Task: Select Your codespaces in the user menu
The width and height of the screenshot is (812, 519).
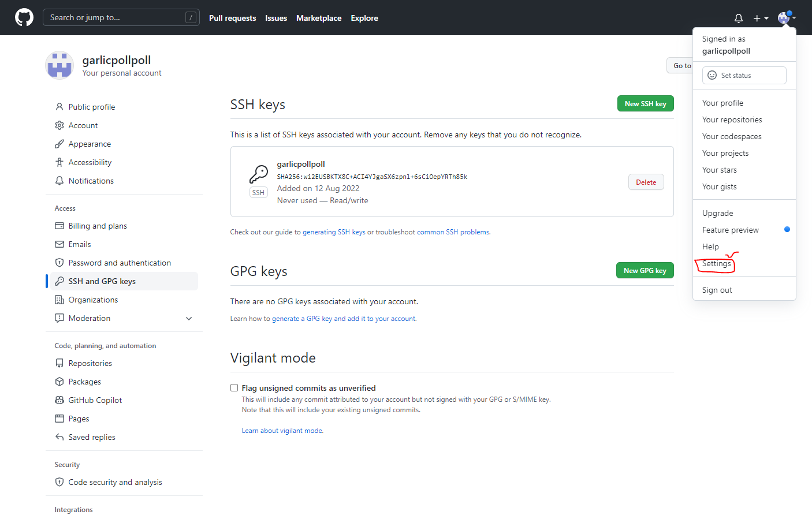Action: (x=744, y=136)
